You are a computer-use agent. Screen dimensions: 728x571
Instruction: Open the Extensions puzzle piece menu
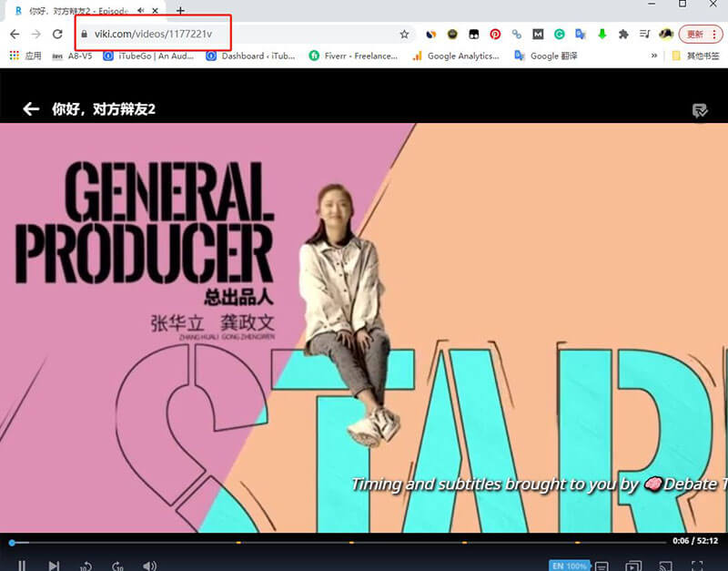click(623, 34)
